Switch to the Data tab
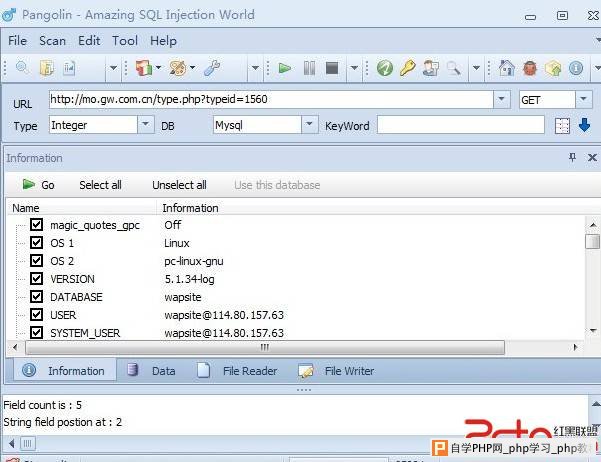 [151, 370]
